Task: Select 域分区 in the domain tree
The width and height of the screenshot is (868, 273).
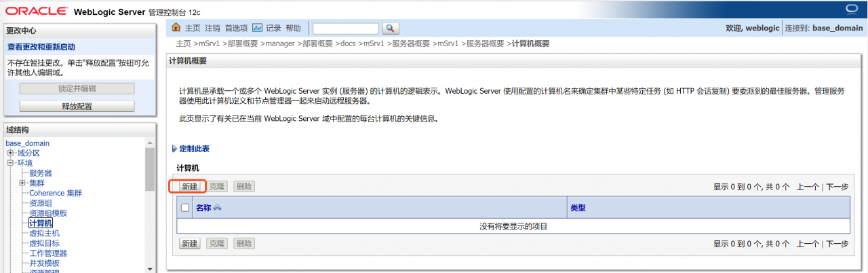Action: [x=28, y=153]
